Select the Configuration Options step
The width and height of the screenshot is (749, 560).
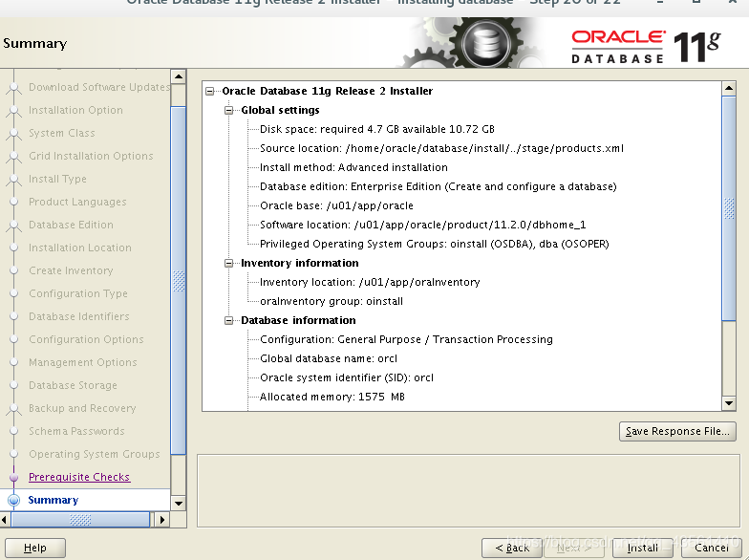tap(86, 339)
